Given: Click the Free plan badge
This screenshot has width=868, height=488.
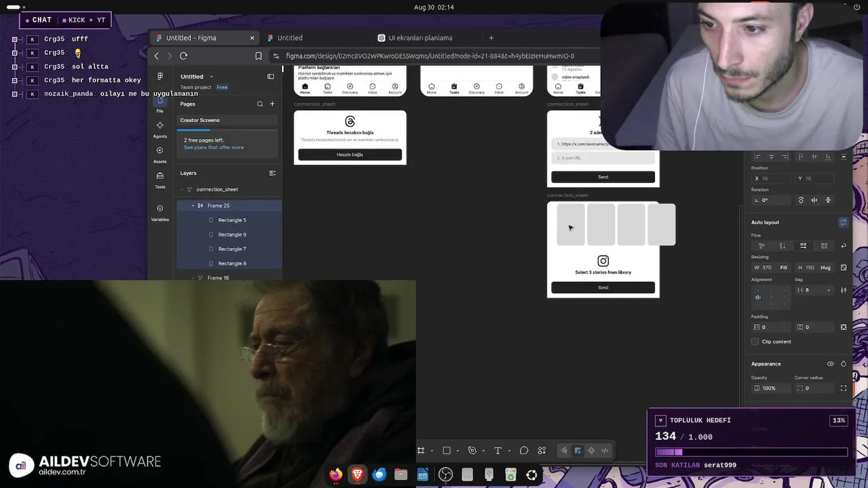Looking at the screenshot, I should [222, 87].
